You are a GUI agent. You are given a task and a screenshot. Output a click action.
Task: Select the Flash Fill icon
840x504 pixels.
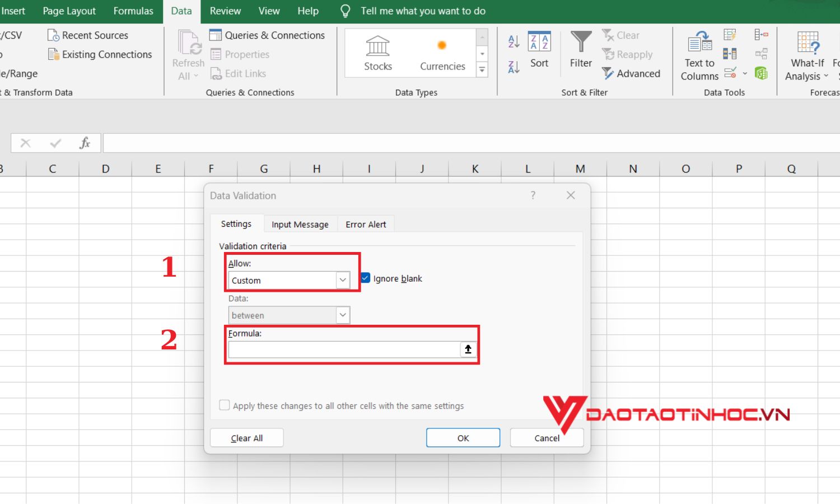(729, 34)
